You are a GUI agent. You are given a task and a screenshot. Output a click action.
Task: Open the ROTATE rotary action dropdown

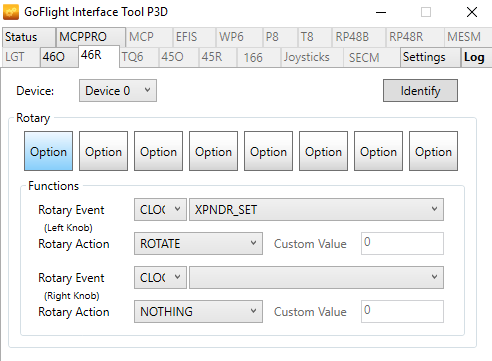[198, 244]
